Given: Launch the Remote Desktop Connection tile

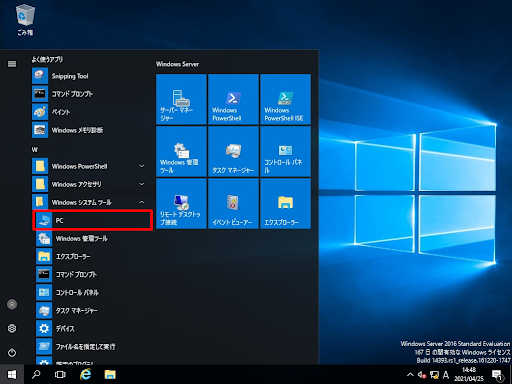Looking at the screenshot, I should [181, 203].
